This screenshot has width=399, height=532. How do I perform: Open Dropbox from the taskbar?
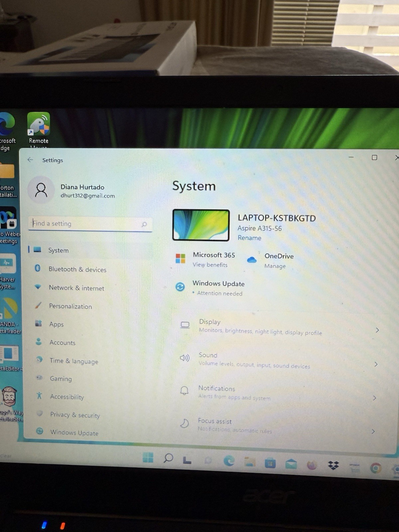[x=333, y=465]
